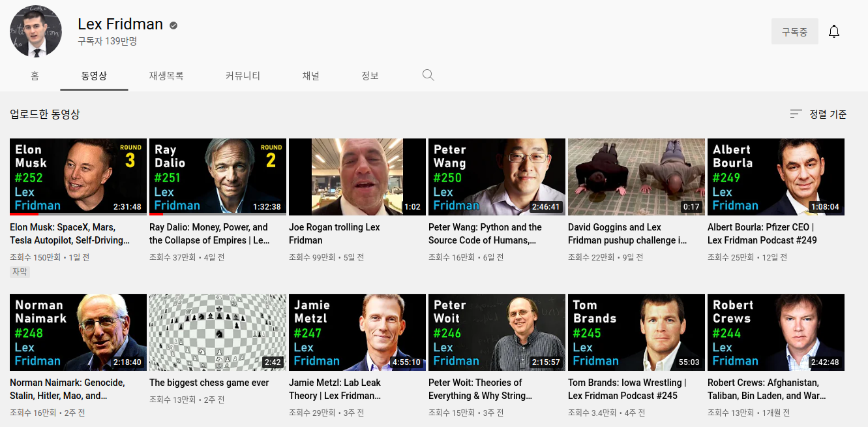This screenshot has height=427, width=868.
Task: Click '조회수 3.4만회 • 4주 전' text
Action: [606, 413]
